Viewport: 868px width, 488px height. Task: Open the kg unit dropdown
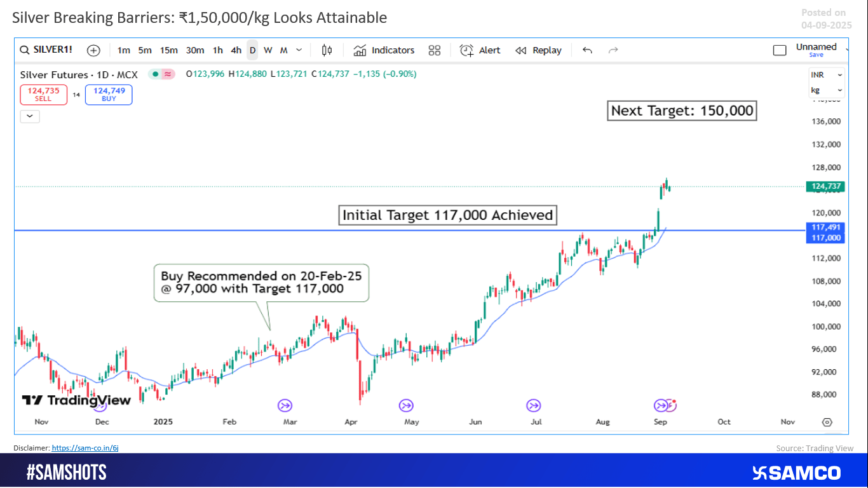pyautogui.click(x=826, y=91)
